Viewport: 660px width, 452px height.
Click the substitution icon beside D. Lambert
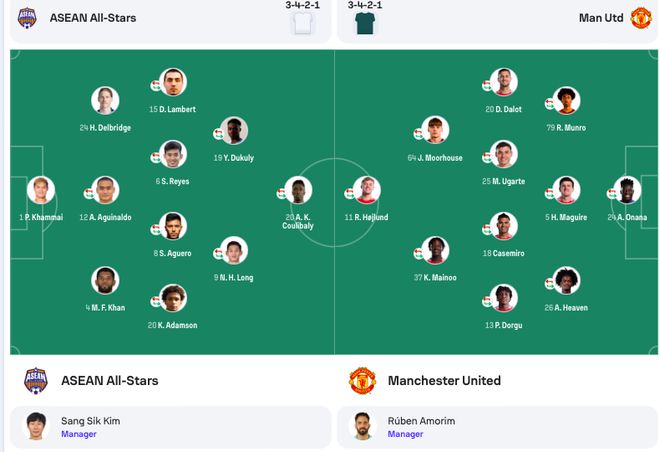157,86
